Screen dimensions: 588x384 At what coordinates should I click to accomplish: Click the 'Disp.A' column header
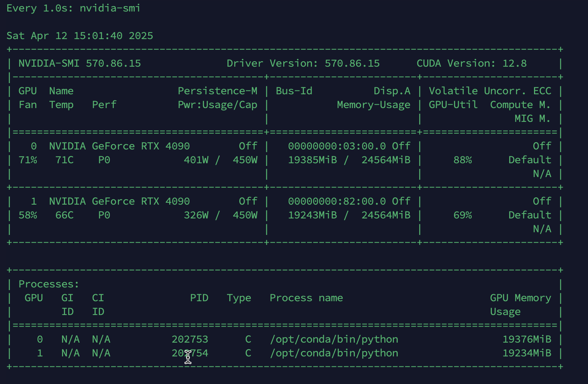392,91
